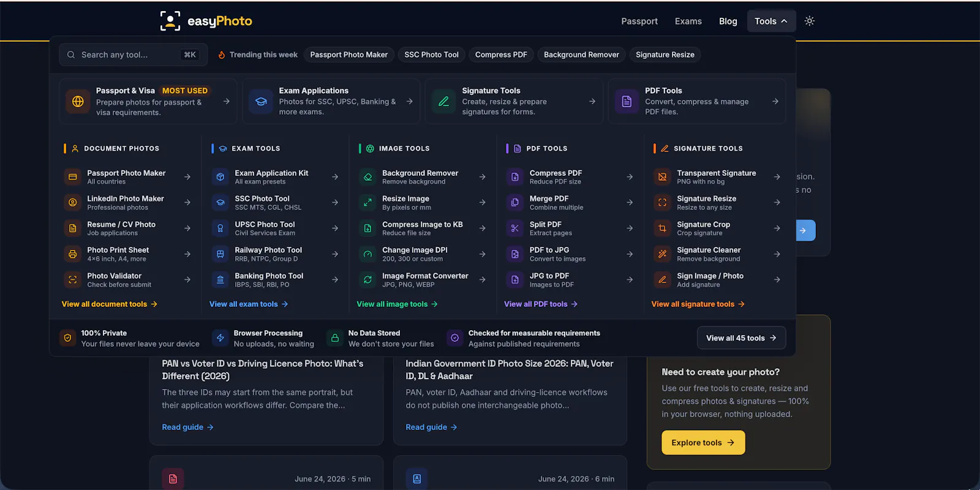Click the LinkedIn Photo Maker icon
Screen dimensions: 980x490
tap(73, 202)
